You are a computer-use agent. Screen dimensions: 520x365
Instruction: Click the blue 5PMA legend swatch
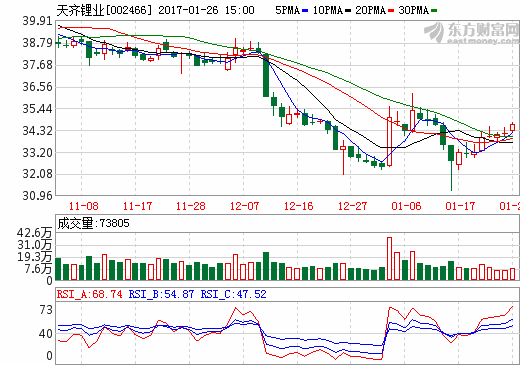(x=305, y=11)
